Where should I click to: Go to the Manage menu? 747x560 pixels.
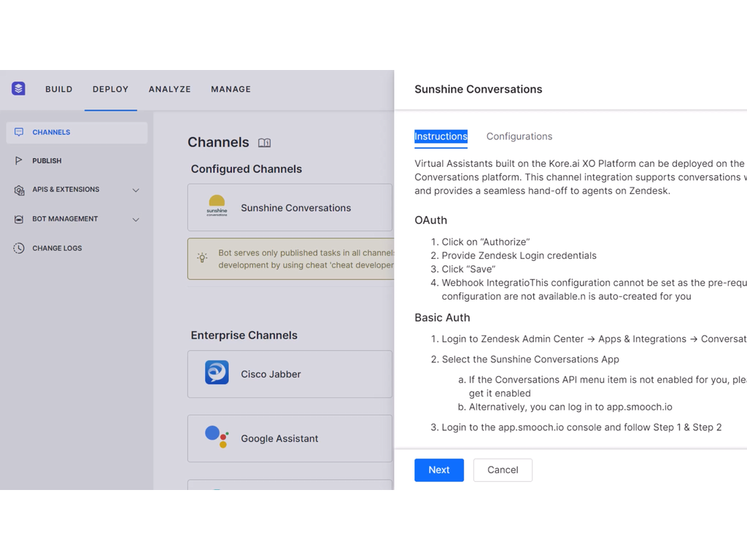pos(231,89)
